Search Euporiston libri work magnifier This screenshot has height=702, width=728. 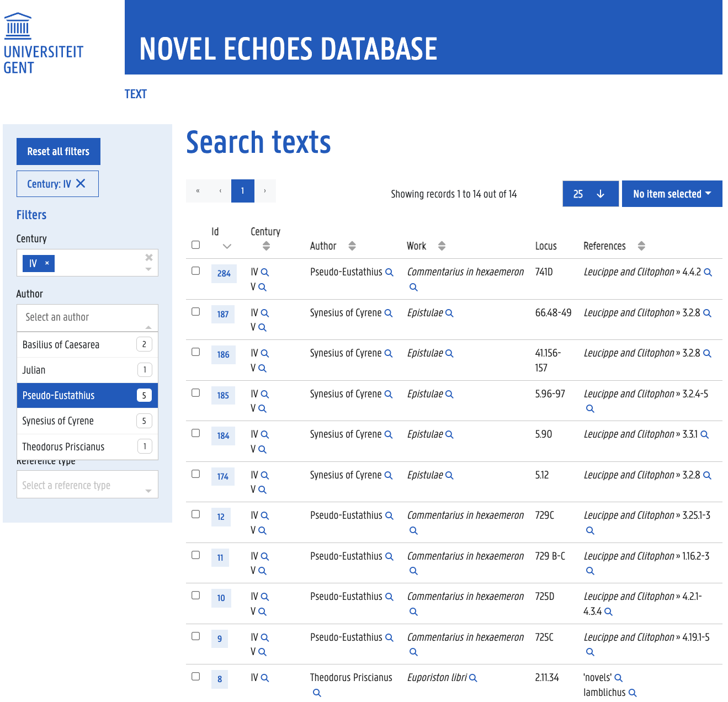click(x=473, y=678)
